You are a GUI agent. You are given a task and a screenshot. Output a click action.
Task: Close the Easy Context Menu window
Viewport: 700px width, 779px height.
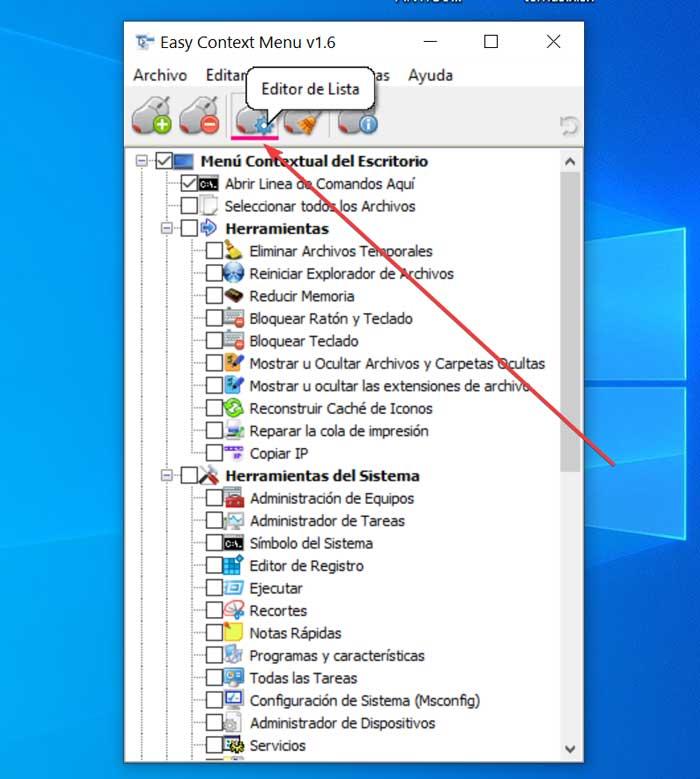click(x=553, y=42)
